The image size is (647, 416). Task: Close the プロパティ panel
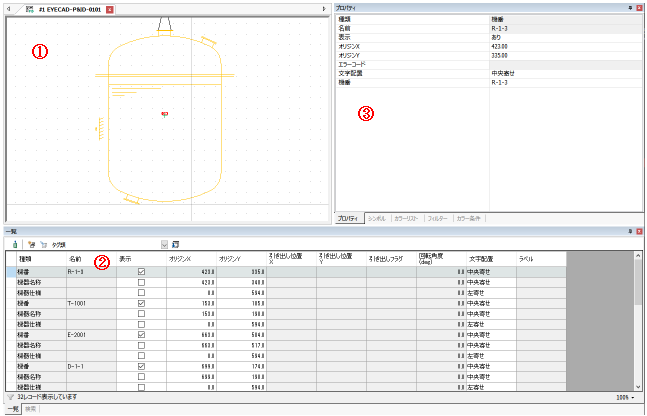click(x=640, y=8)
